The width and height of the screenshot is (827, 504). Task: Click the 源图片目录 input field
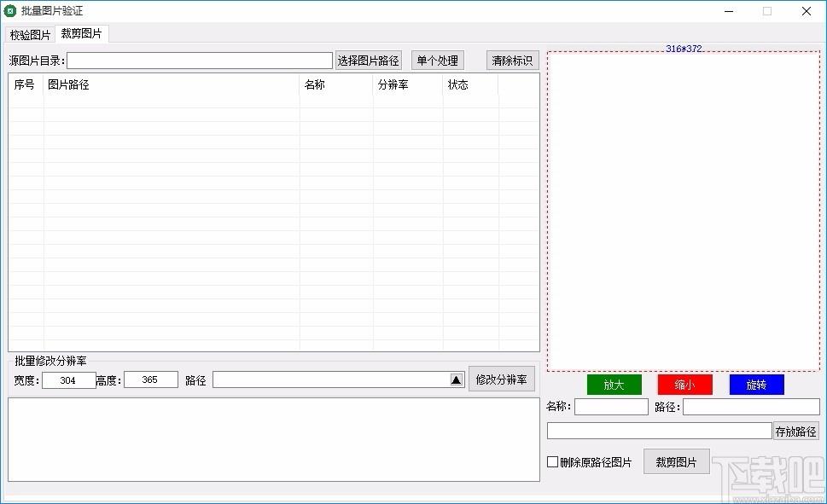coord(200,61)
